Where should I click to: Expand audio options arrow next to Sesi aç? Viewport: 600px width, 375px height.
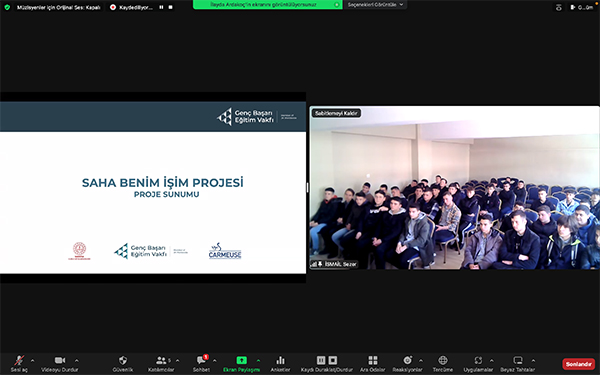(33, 360)
